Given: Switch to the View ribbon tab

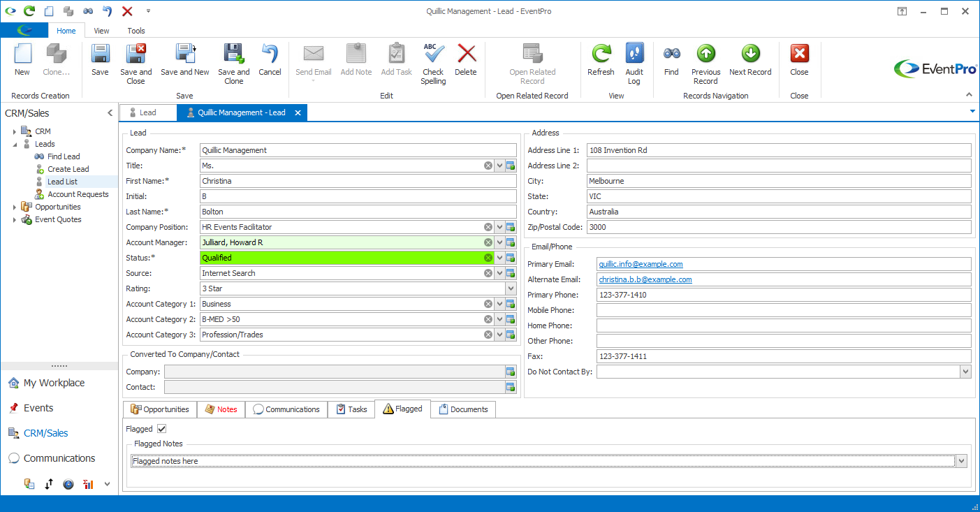Looking at the screenshot, I should click(101, 31).
